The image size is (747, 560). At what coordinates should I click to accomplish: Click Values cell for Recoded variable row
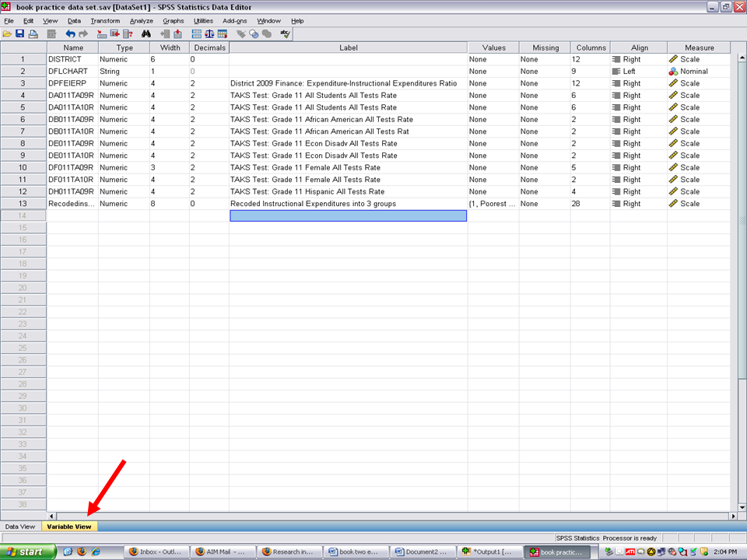coord(493,204)
